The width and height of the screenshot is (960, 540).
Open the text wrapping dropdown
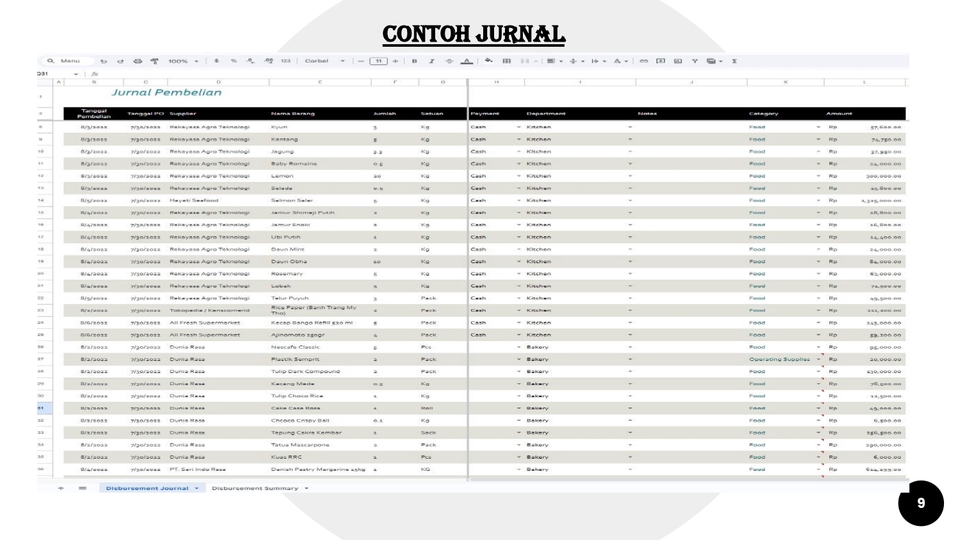[x=598, y=61]
